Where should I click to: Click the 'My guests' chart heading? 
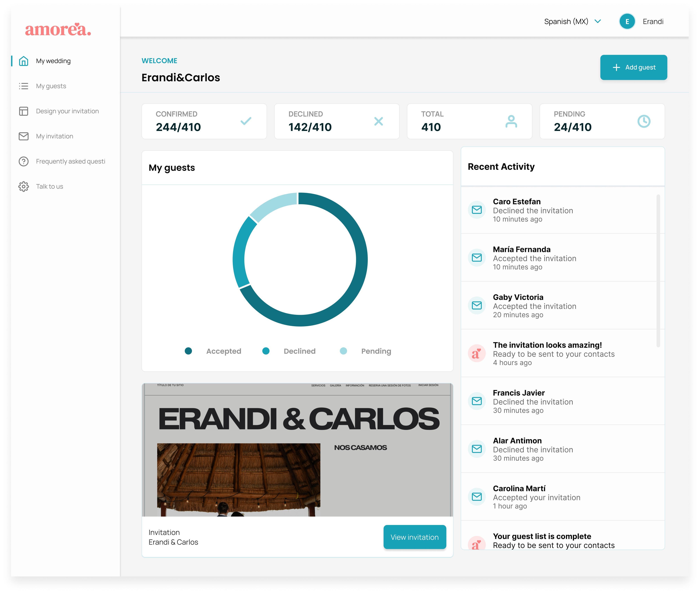coord(172,168)
